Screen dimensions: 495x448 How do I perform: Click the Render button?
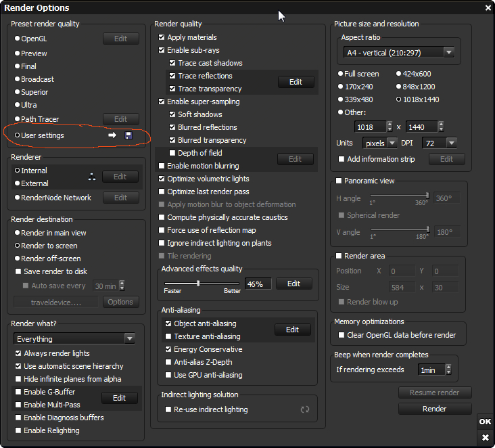click(x=434, y=409)
